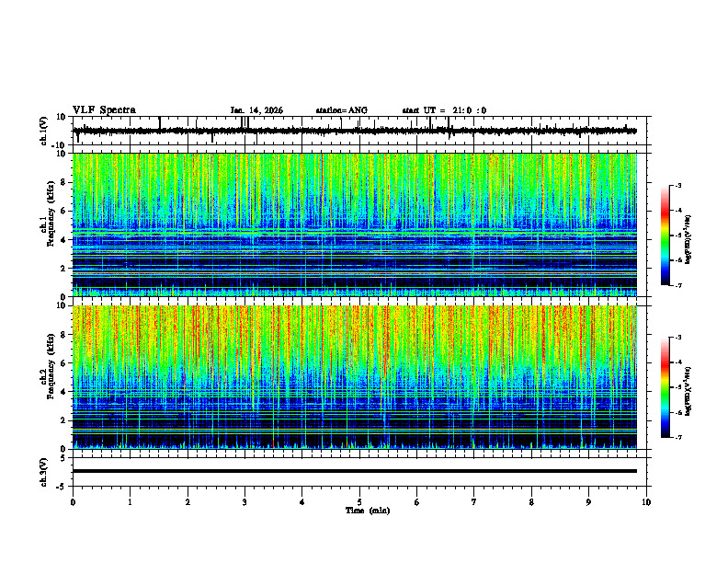Click the "Time (min)" x-axis label
This screenshot has height=563, width=728.
(x=368, y=511)
